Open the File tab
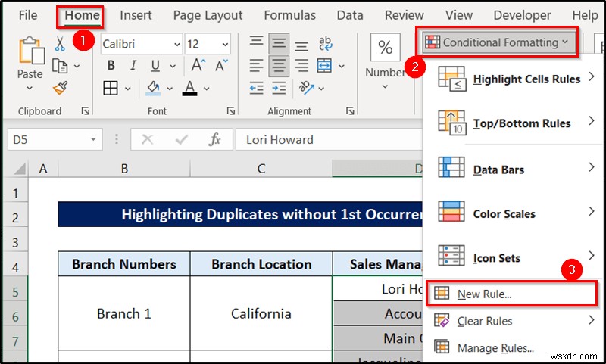The height and width of the screenshot is (364, 606). (x=28, y=15)
